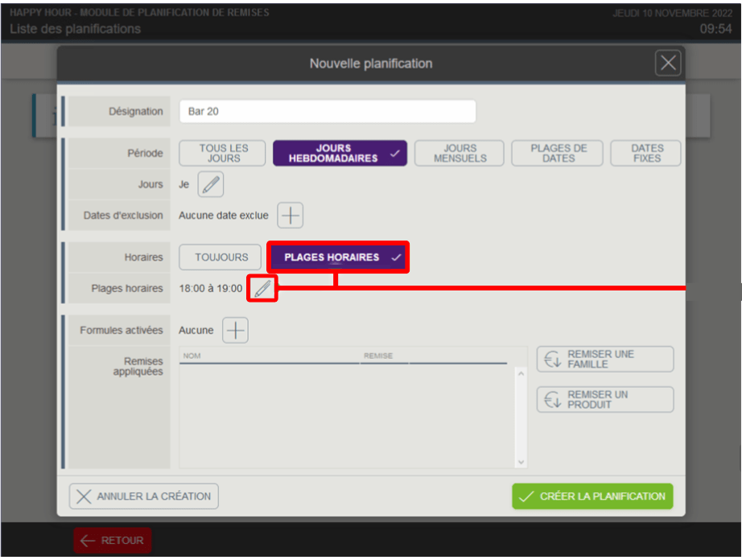Screen dimensions: 742x560
Task: Choose Dates fixes period
Action: click(646, 153)
